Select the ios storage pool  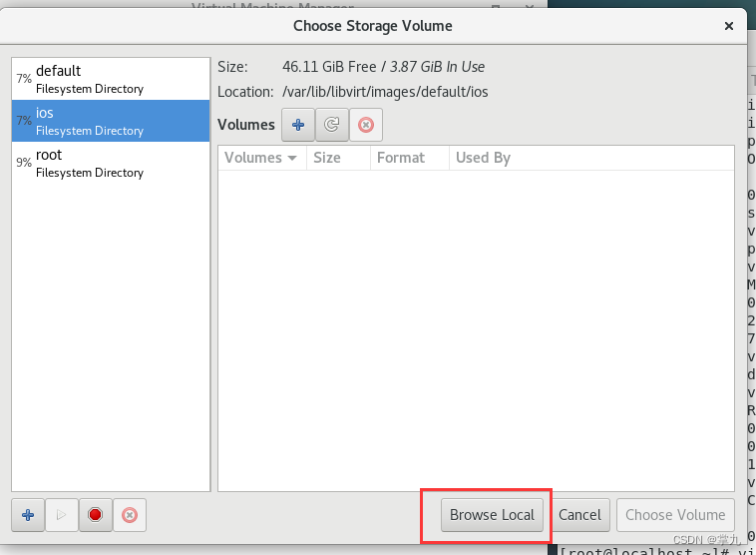pyautogui.click(x=111, y=121)
